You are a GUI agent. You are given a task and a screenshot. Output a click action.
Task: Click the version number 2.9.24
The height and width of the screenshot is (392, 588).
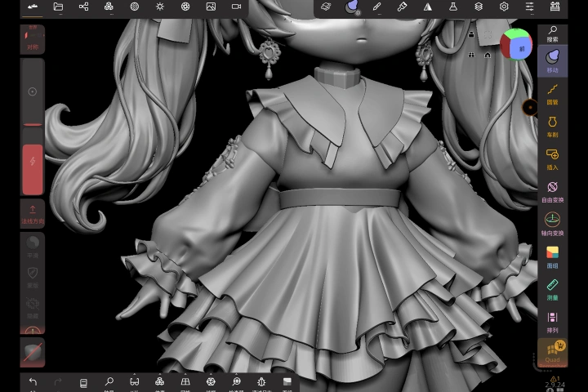pyautogui.click(x=555, y=385)
